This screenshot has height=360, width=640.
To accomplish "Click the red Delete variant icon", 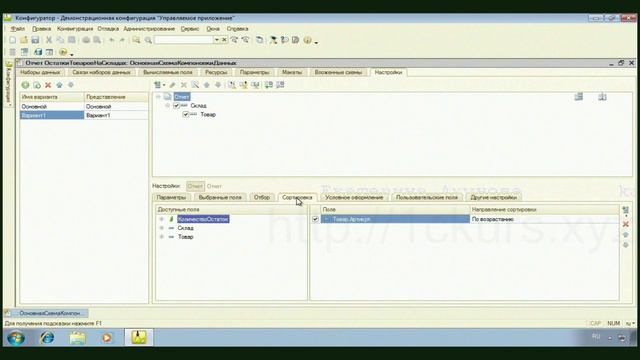I will coord(48,85).
